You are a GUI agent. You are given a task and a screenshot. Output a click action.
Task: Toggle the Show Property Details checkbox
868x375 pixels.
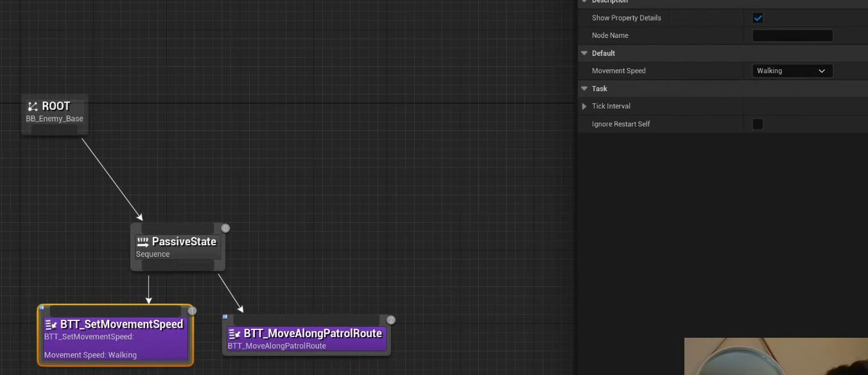(758, 18)
